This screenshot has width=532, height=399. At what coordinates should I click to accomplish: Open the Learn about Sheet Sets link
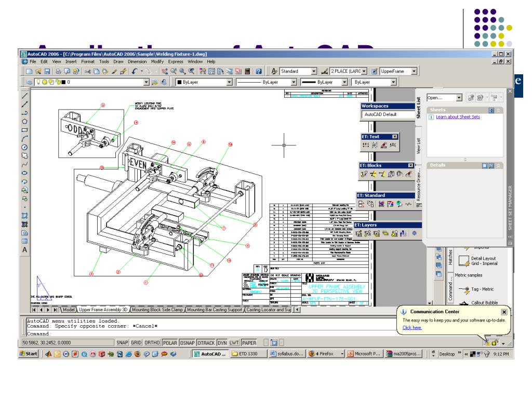click(x=458, y=117)
